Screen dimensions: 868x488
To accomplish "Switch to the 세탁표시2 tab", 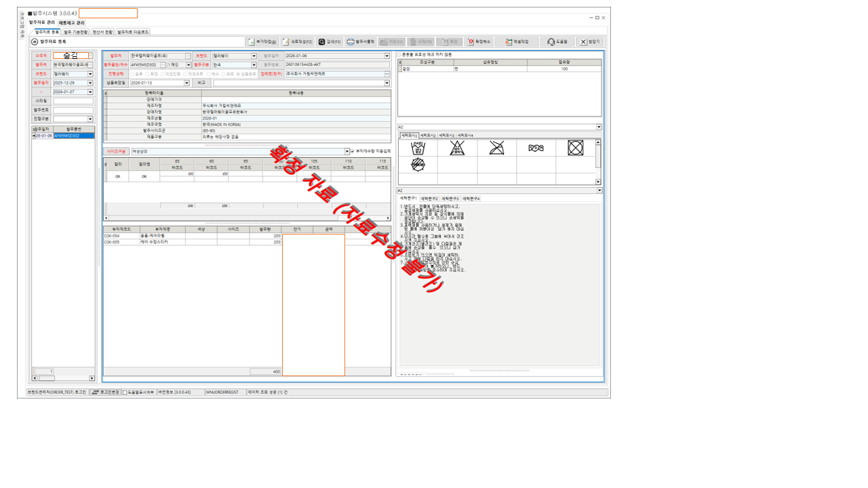I will (x=428, y=136).
